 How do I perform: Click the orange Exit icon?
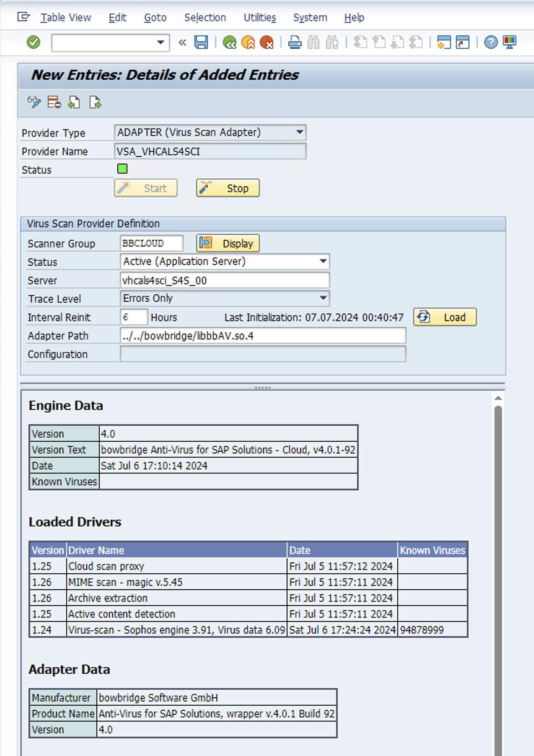[248, 42]
